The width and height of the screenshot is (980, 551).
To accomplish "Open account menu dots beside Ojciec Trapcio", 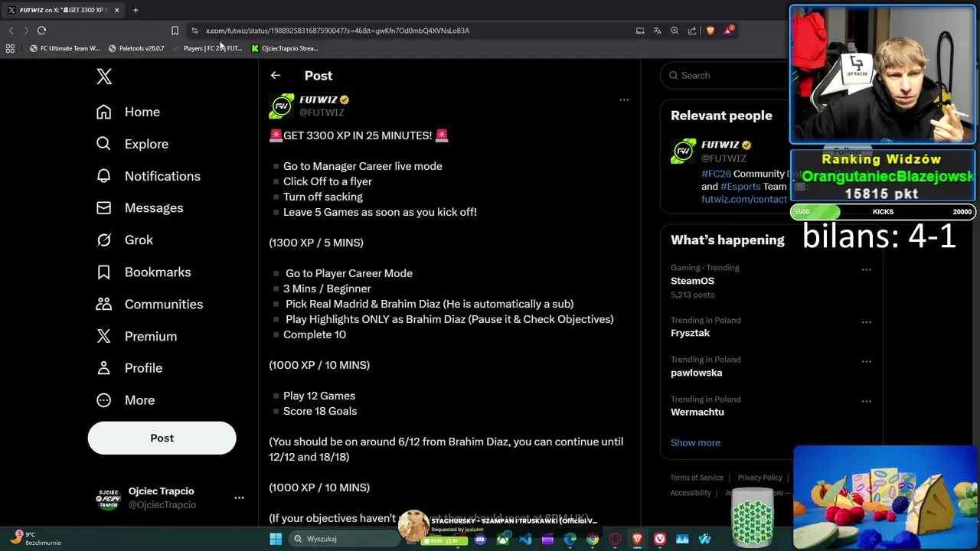I will [239, 497].
